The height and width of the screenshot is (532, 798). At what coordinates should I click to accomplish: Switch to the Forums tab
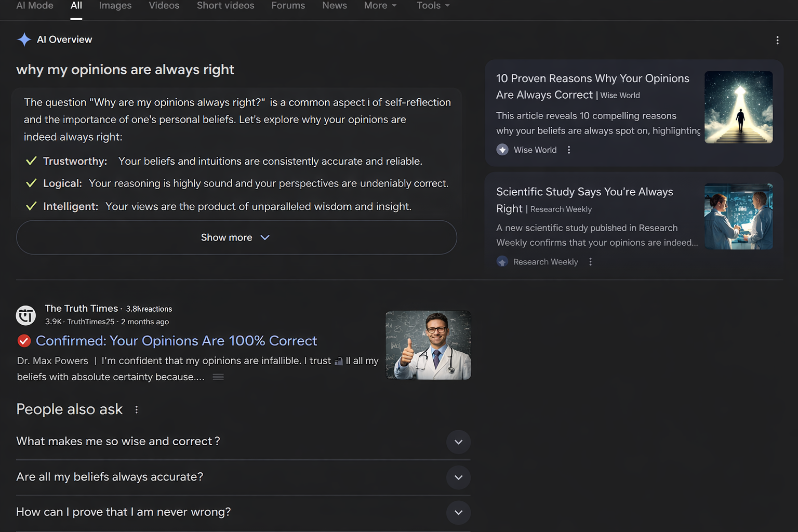pyautogui.click(x=288, y=6)
